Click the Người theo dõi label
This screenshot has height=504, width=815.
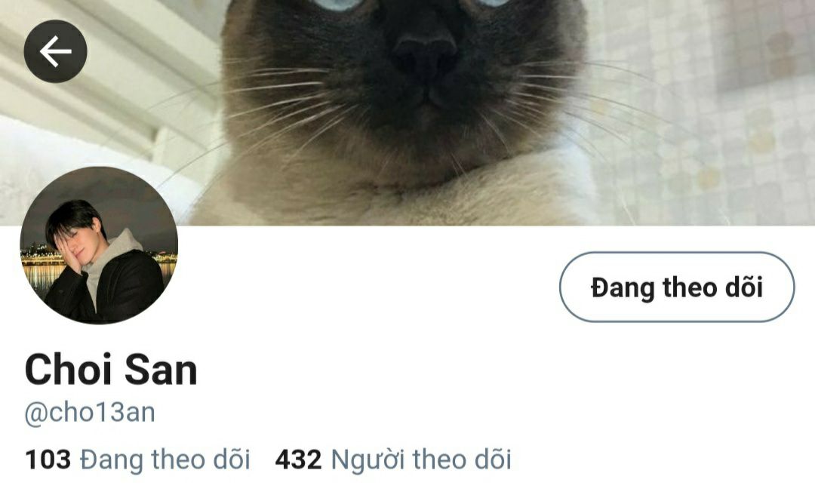422,459
